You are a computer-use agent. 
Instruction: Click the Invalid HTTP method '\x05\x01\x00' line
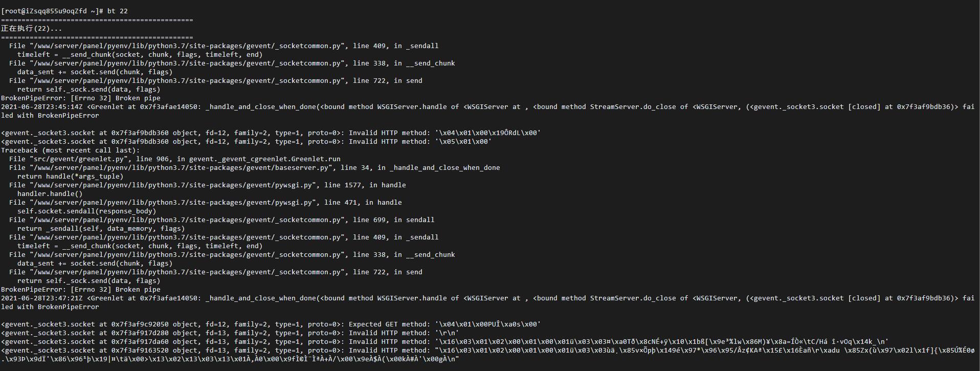click(247, 141)
